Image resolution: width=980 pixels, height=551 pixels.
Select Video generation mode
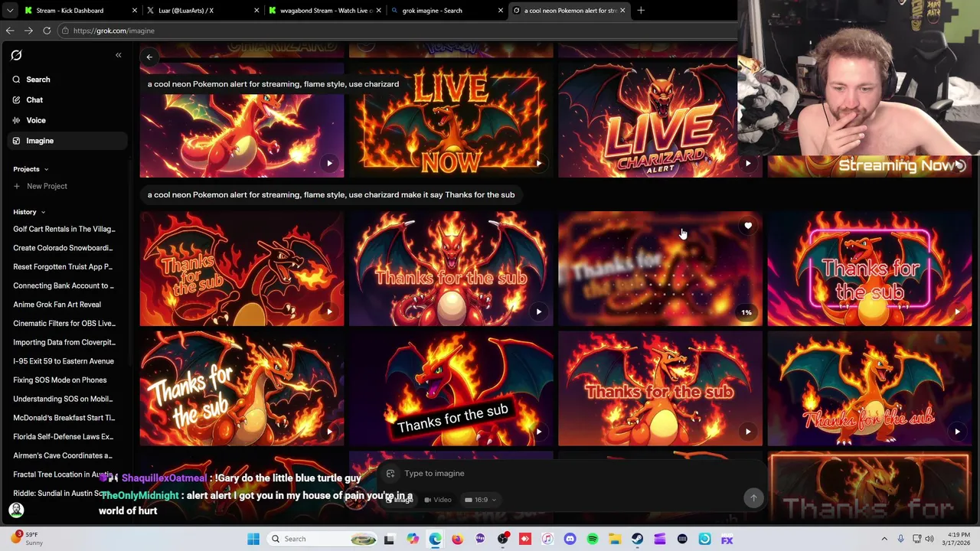pyautogui.click(x=438, y=500)
